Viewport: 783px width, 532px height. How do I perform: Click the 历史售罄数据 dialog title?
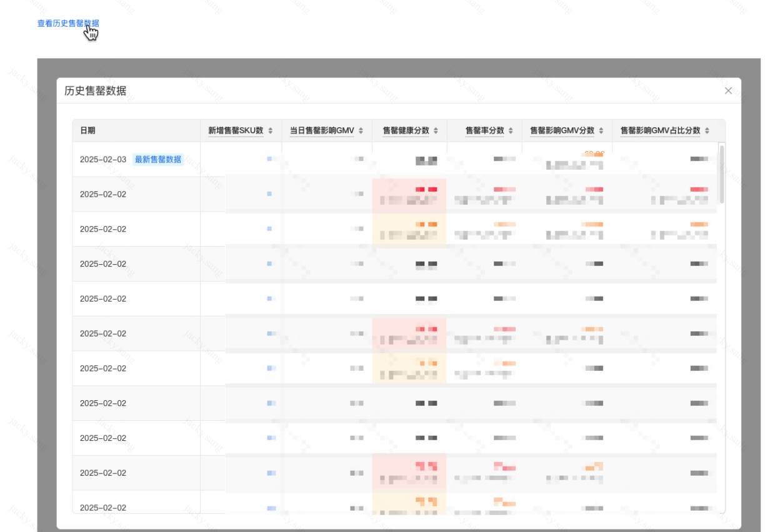[x=95, y=91]
